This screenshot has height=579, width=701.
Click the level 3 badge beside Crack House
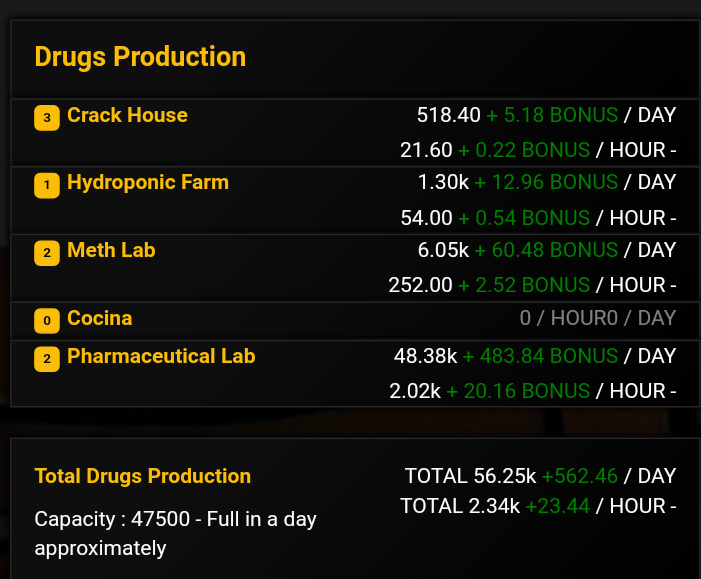[46, 118]
